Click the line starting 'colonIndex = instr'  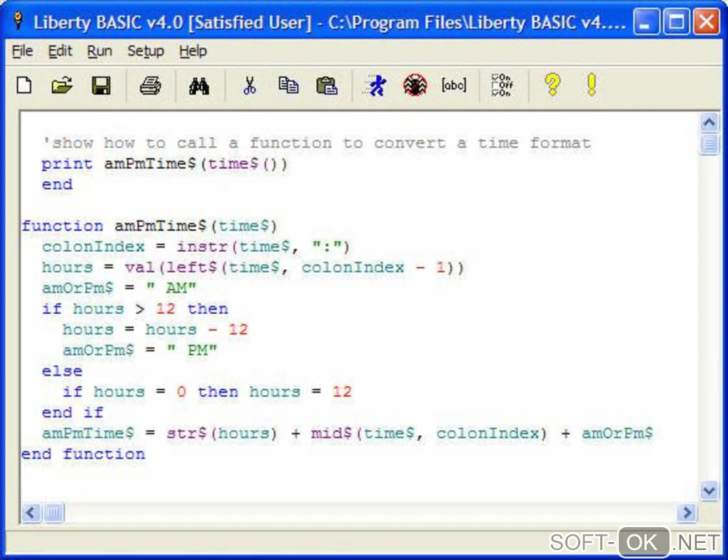coord(196,247)
